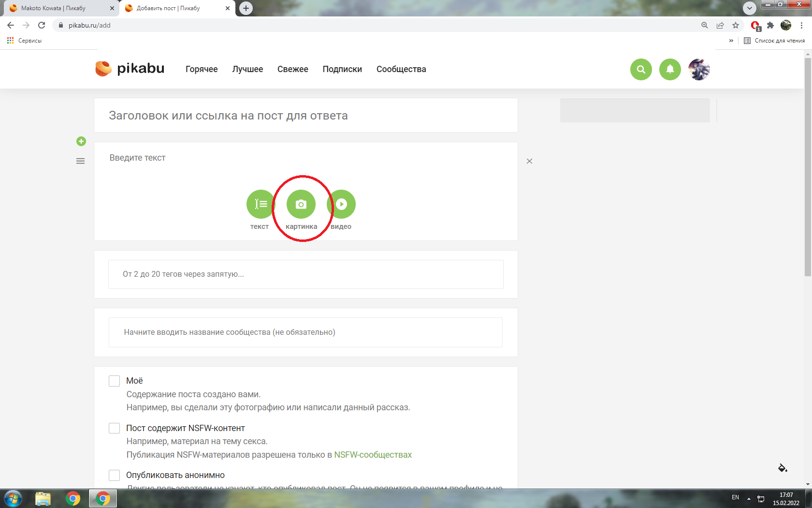Reload the page with the refresh icon
812x508 pixels.
pyautogui.click(x=42, y=25)
